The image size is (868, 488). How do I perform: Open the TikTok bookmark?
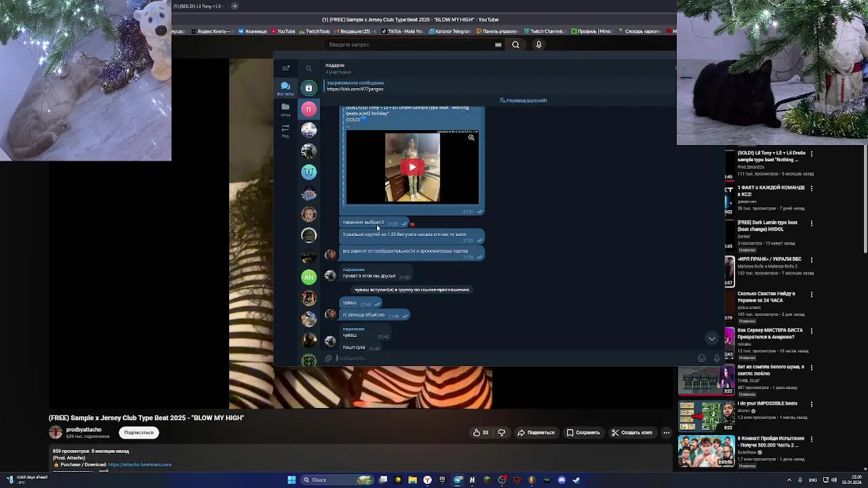[x=402, y=31]
